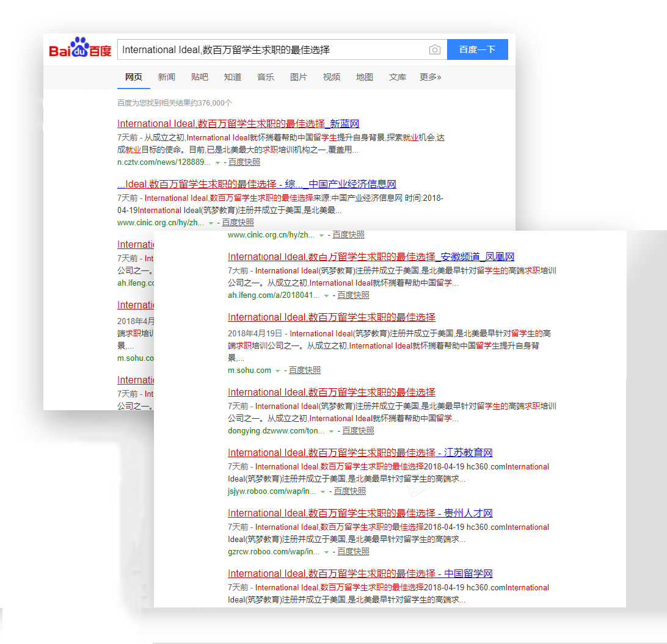Expand the arrow beside dongying.dzwww.com URL
This screenshot has width=667, height=644.
coord(332,431)
